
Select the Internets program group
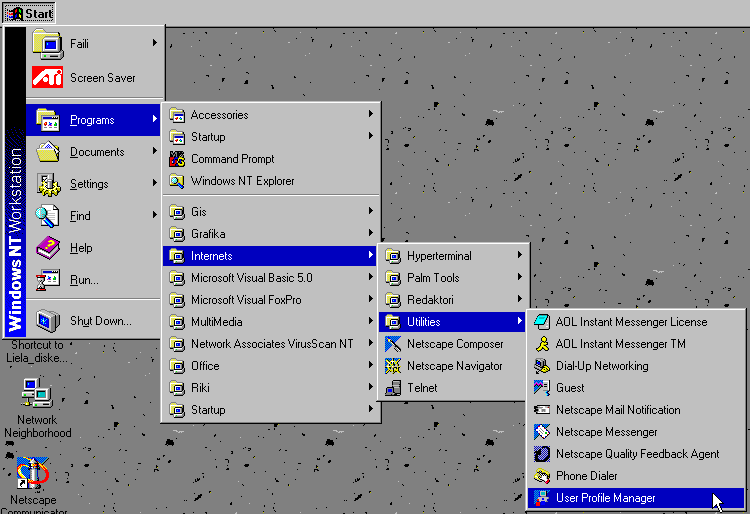(271, 256)
